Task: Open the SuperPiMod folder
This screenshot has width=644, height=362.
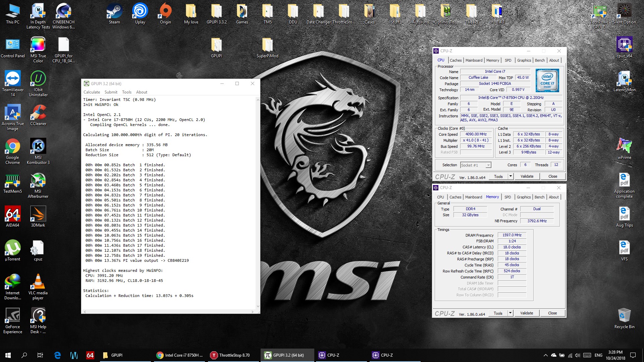Action: point(267,47)
